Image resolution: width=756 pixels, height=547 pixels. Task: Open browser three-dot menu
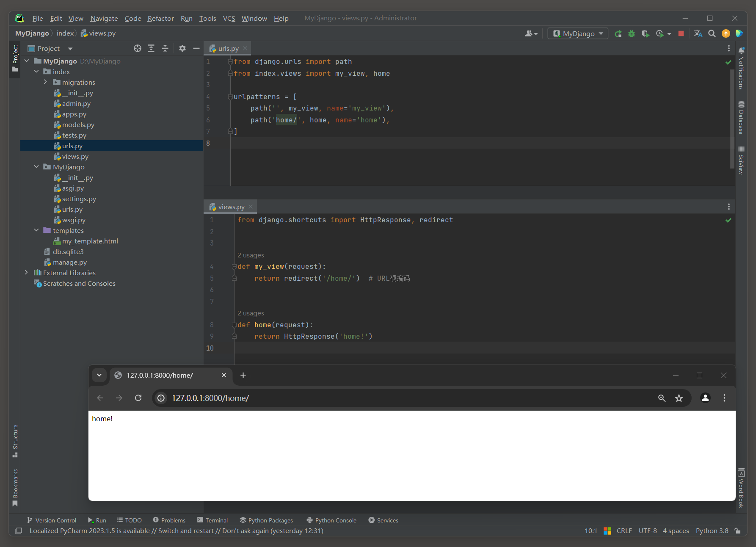click(x=724, y=398)
